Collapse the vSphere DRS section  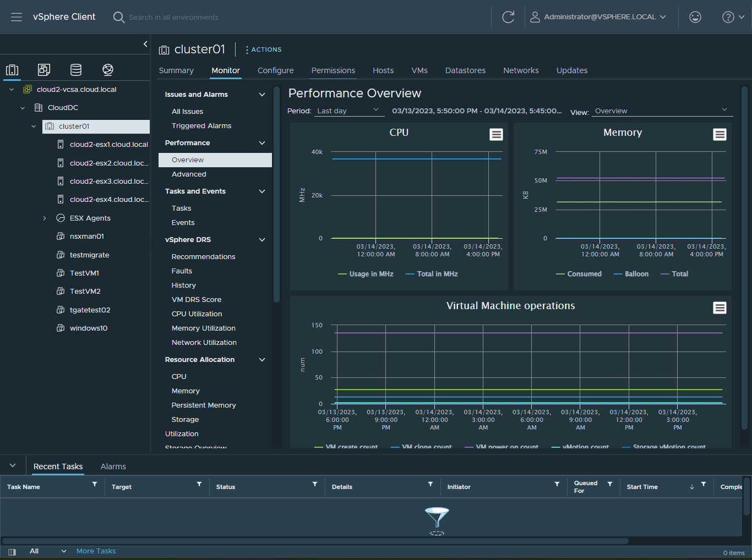click(x=262, y=240)
